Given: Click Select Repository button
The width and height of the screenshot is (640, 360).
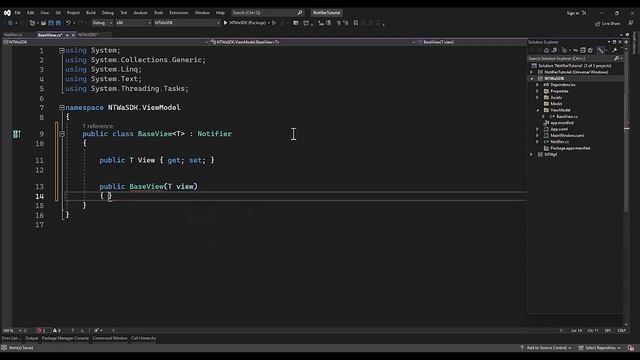Looking at the screenshot, I should [600, 348].
